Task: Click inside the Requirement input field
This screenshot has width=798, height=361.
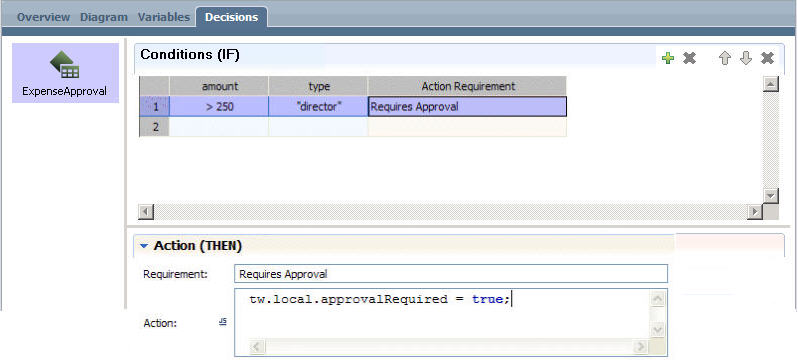Action: (451, 274)
